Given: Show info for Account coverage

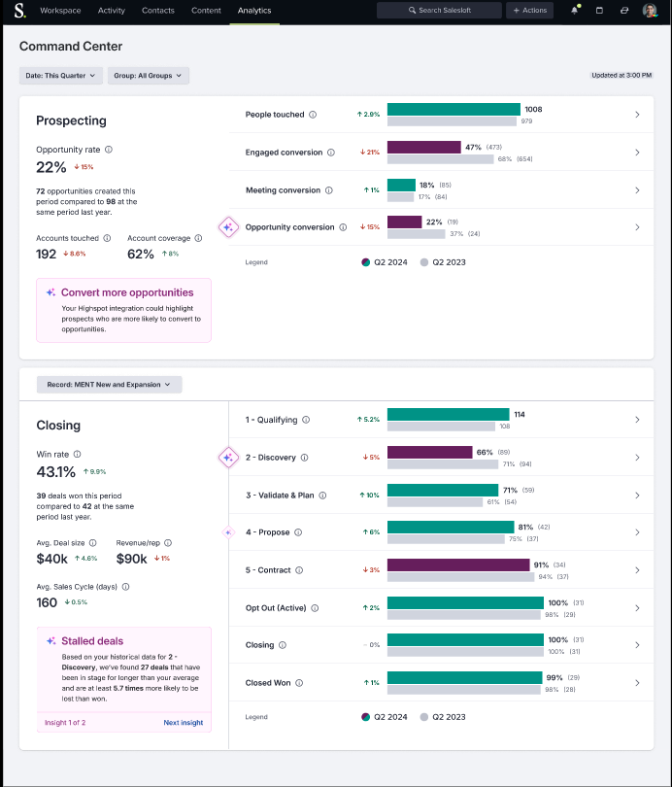Looking at the screenshot, I should pos(198,238).
